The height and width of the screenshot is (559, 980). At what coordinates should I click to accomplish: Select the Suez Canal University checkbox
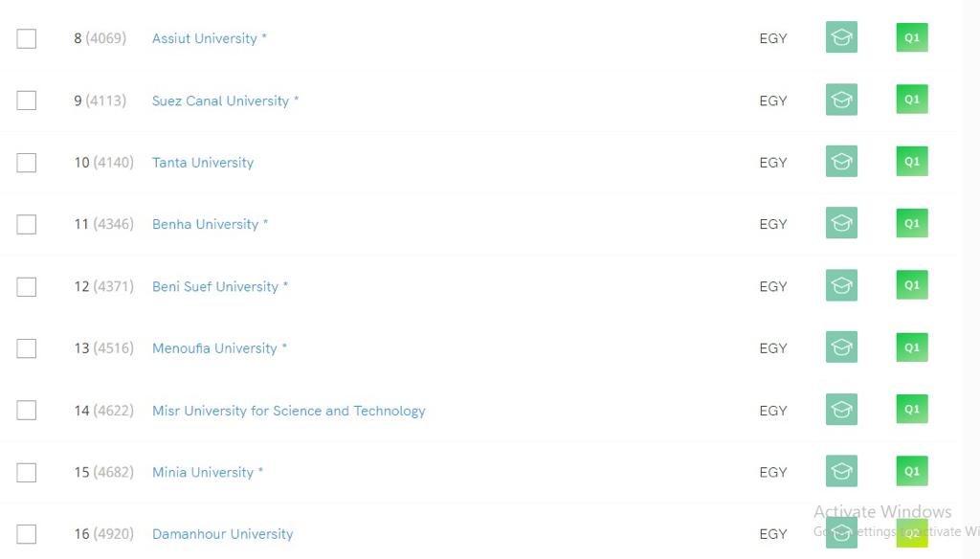point(26,101)
